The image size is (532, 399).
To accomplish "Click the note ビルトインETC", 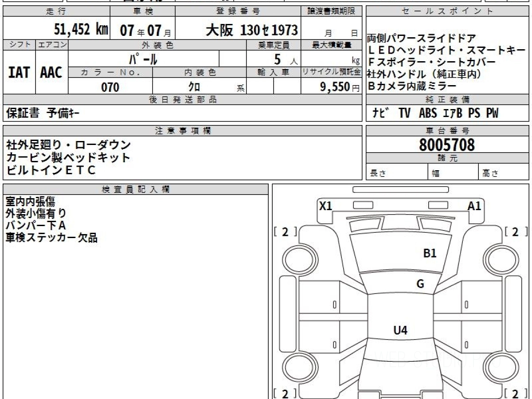I will (51, 169).
